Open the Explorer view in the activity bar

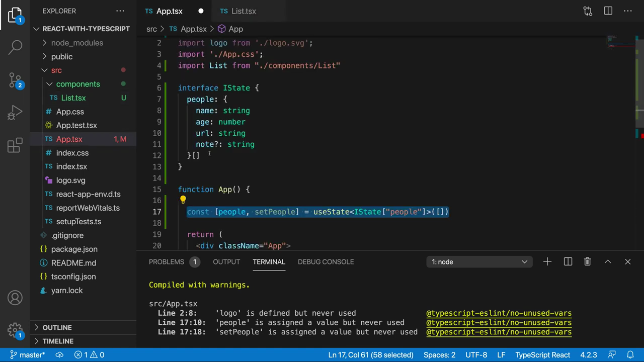tap(15, 15)
